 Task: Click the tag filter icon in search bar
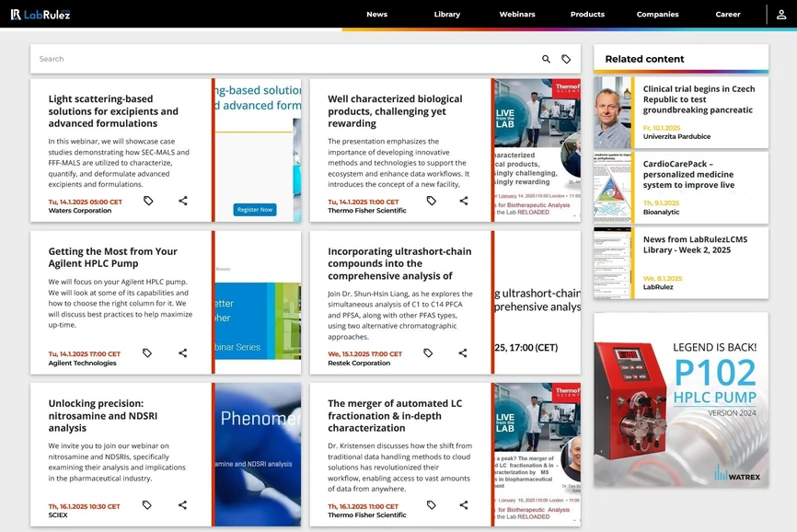point(566,59)
